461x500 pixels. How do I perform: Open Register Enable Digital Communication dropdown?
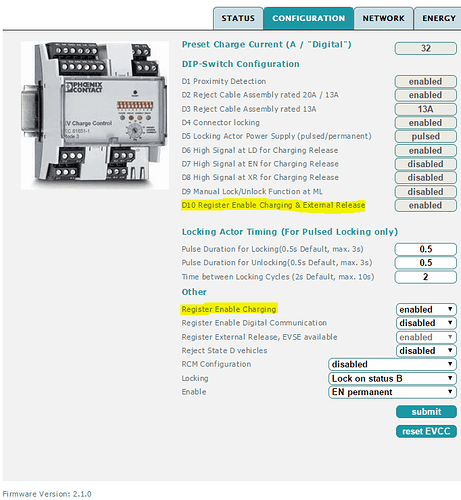click(426, 323)
